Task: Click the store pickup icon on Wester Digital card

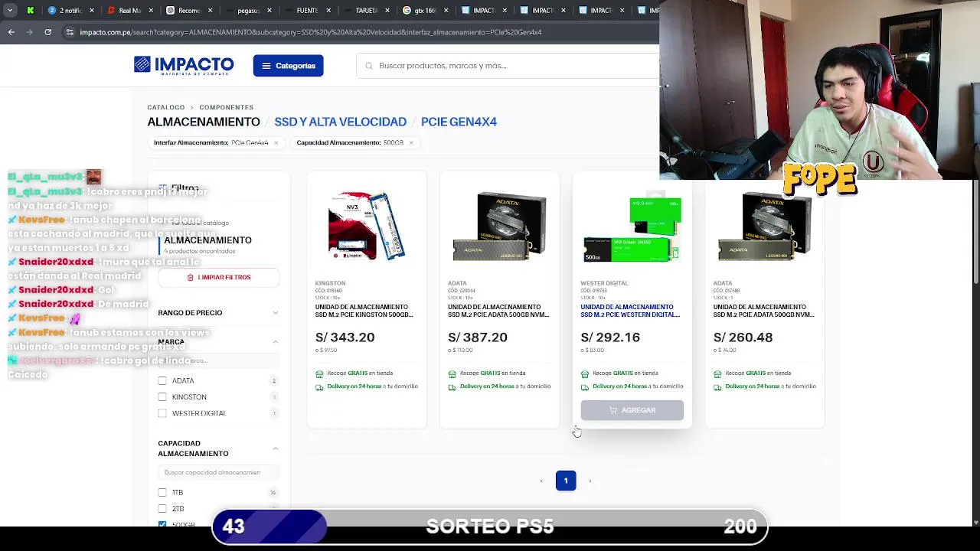Action: (x=584, y=373)
